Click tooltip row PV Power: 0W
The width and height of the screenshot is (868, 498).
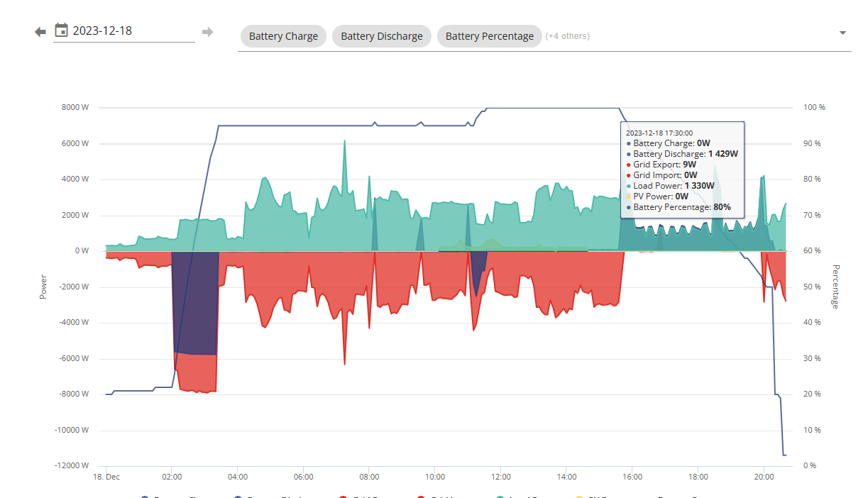(657, 197)
